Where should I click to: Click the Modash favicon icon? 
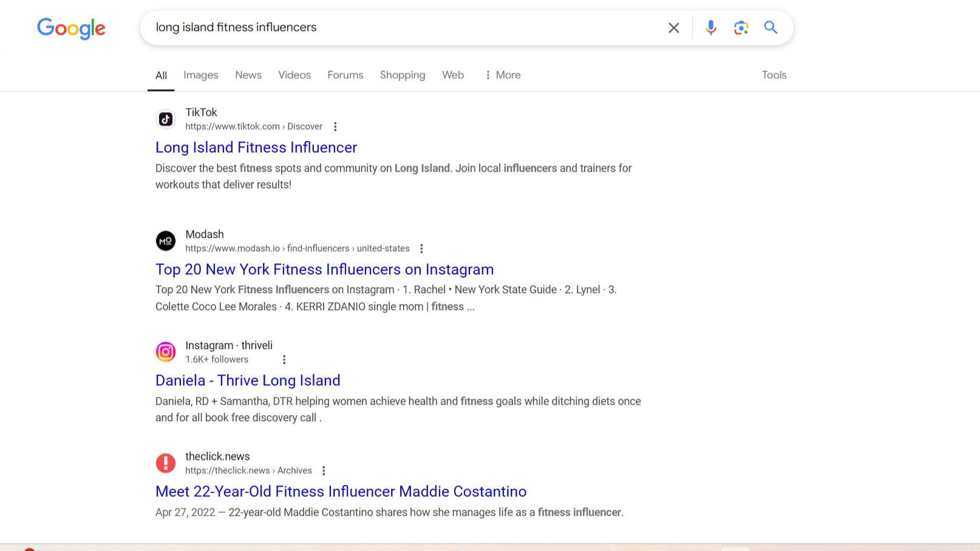click(x=166, y=241)
